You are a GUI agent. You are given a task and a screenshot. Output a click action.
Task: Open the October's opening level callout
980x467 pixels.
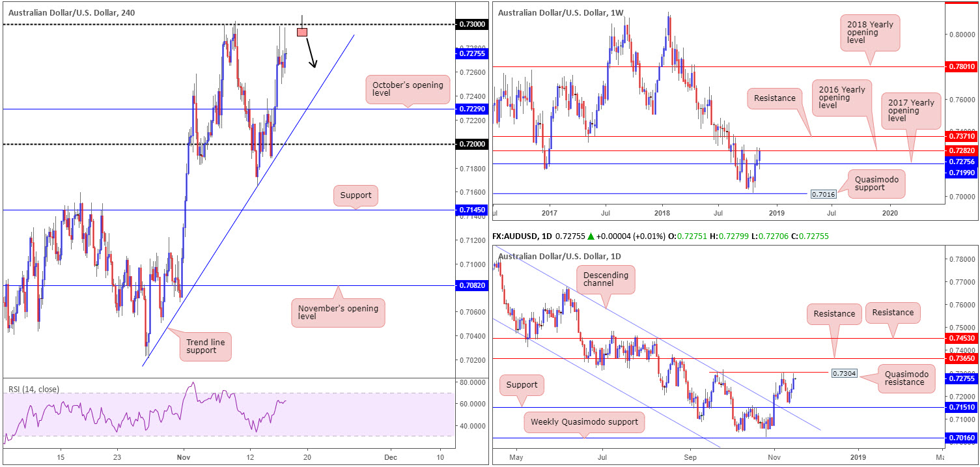tap(408, 90)
